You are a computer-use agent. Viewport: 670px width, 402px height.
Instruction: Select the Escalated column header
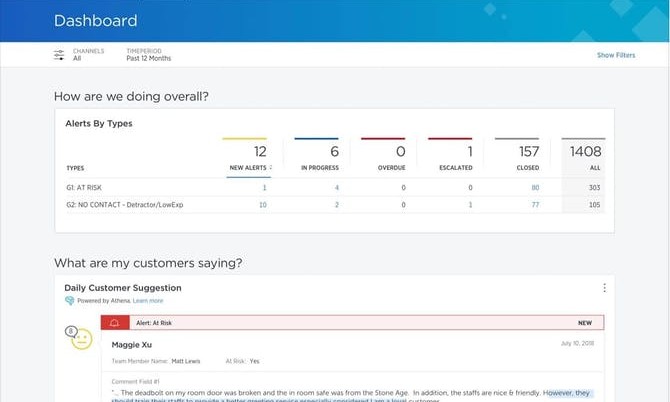(x=456, y=168)
